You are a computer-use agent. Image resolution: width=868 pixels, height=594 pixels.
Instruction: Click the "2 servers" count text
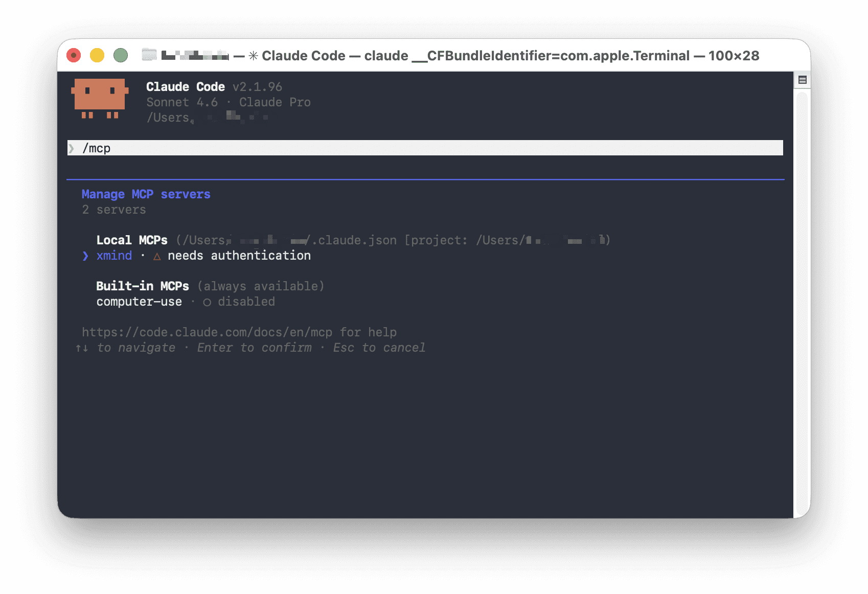(x=113, y=210)
